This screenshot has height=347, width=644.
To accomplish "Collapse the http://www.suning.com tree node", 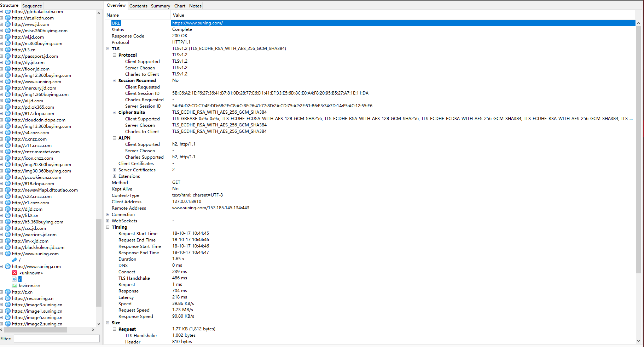I will 1,254.
